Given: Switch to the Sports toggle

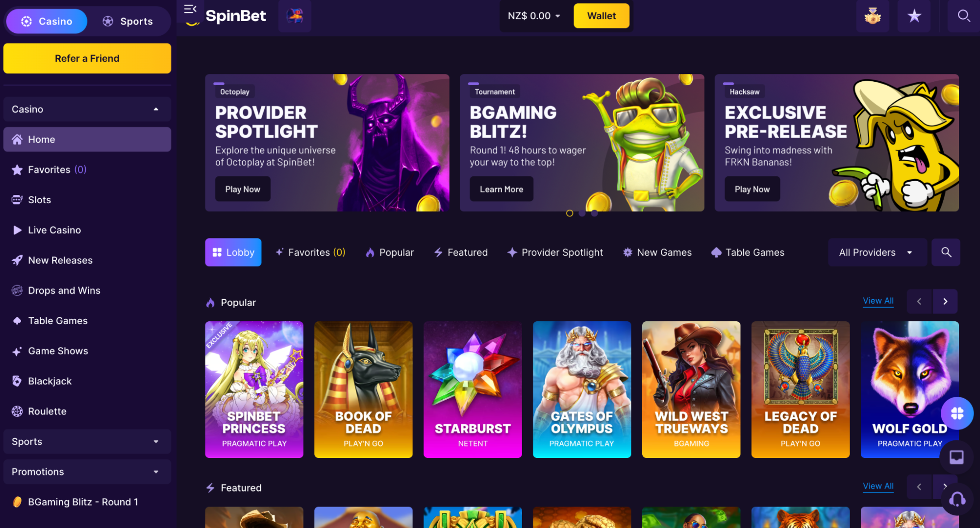Looking at the screenshot, I should [x=128, y=21].
